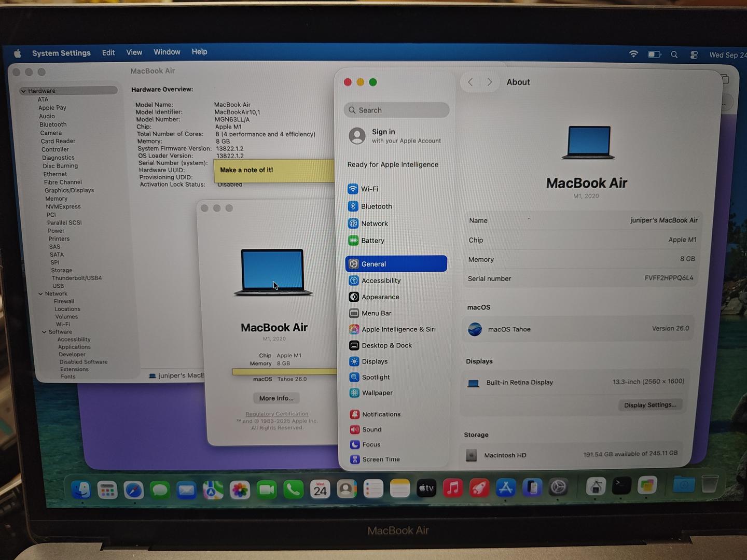747x560 pixels.
Task: Open Music app in the Dock
Action: (x=453, y=488)
